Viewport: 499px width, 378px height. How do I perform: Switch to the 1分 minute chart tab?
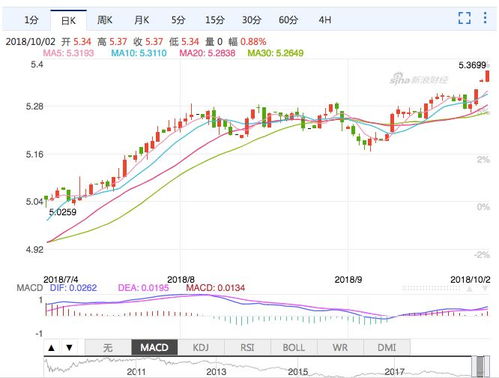[x=31, y=20]
